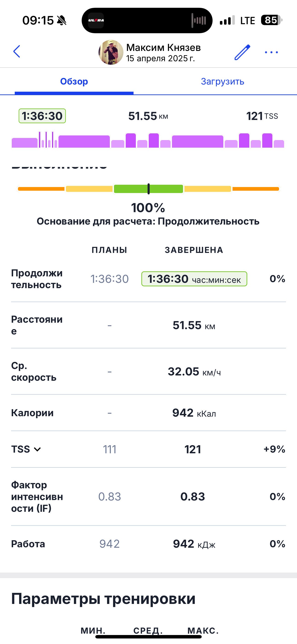Tap the completed duration field 1:36:30 час:мин:сек
Viewport: 297px width, 644px height.
pos(194,279)
